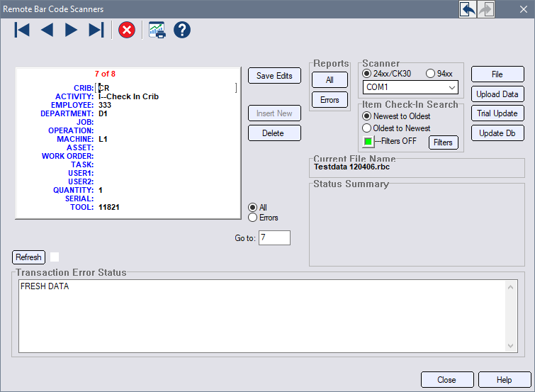Click the small white box beside Refresh
The width and height of the screenshot is (535, 392).
point(55,257)
